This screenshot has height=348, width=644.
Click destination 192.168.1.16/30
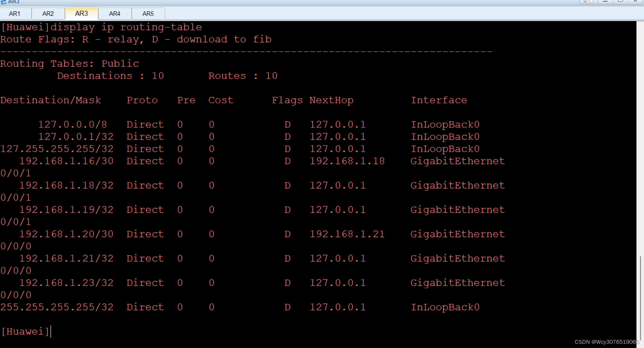click(66, 161)
